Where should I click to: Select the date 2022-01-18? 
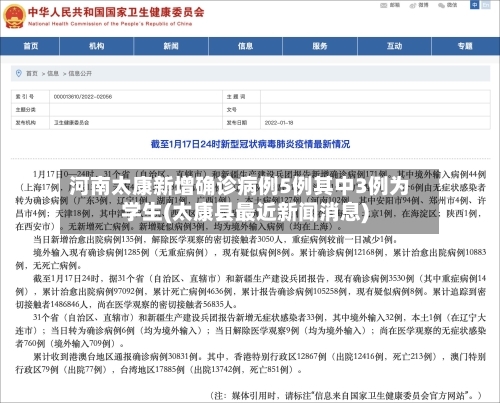tap(279, 123)
